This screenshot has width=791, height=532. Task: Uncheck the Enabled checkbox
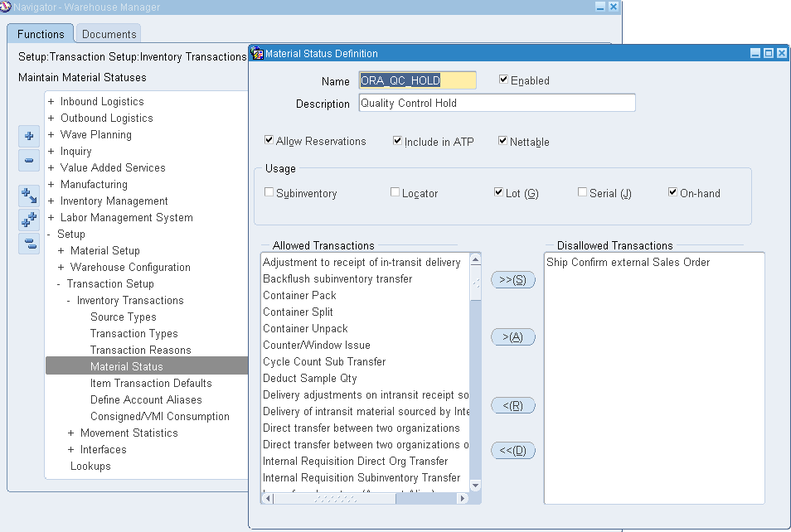[x=505, y=80]
